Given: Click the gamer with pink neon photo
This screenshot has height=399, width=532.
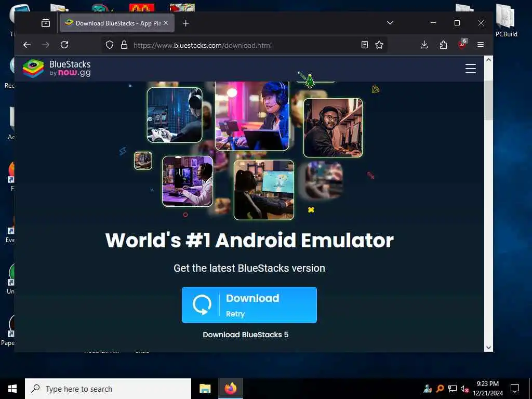Looking at the screenshot, I should pyautogui.click(x=252, y=115).
